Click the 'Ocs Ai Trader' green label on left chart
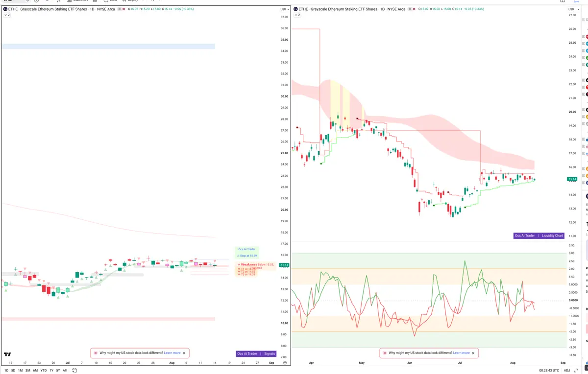 coord(246,249)
